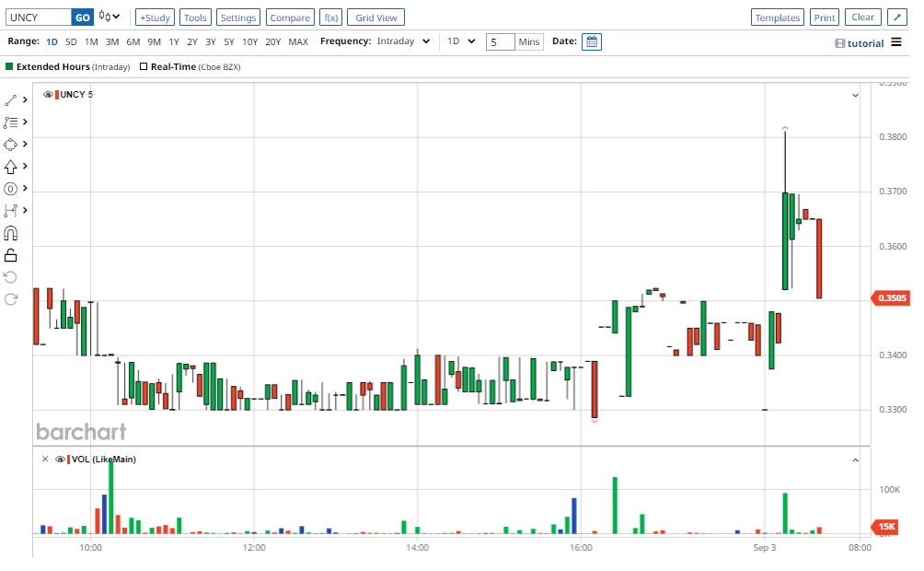924x571 pixels.
Task: Open the f(x) expressions button
Action: 331,17
